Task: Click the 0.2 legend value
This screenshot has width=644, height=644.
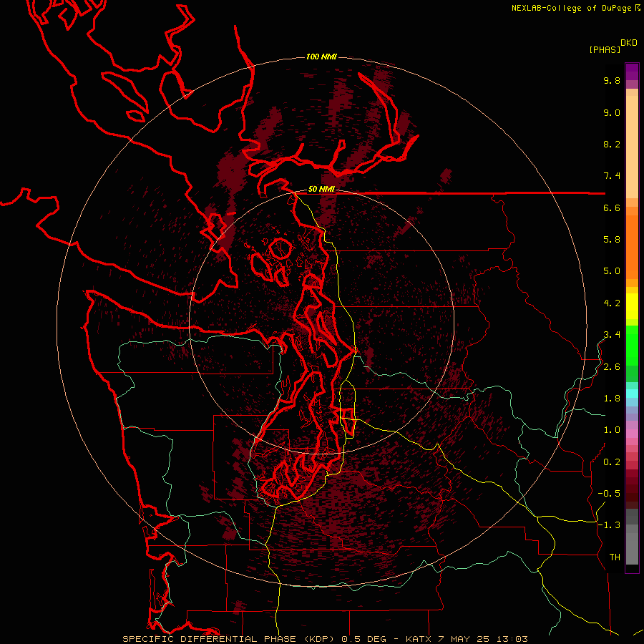Action: click(x=612, y=462)
